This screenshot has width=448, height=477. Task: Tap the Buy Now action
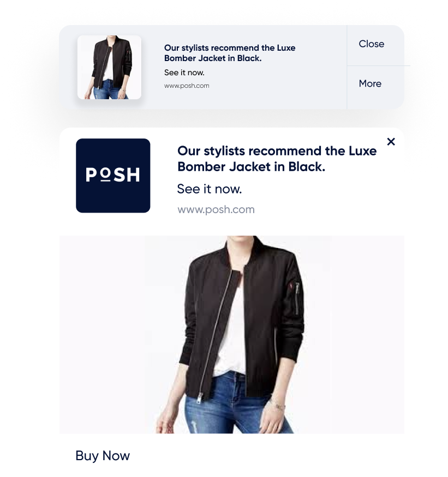click(x=103, y=455)
